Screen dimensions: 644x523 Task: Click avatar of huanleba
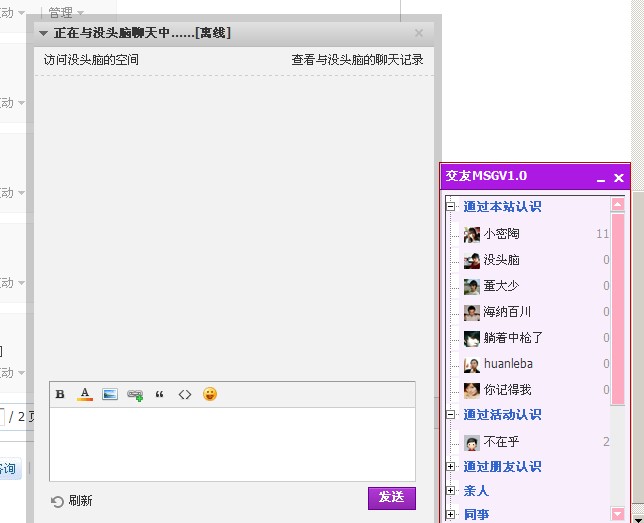tap(472, 365)
